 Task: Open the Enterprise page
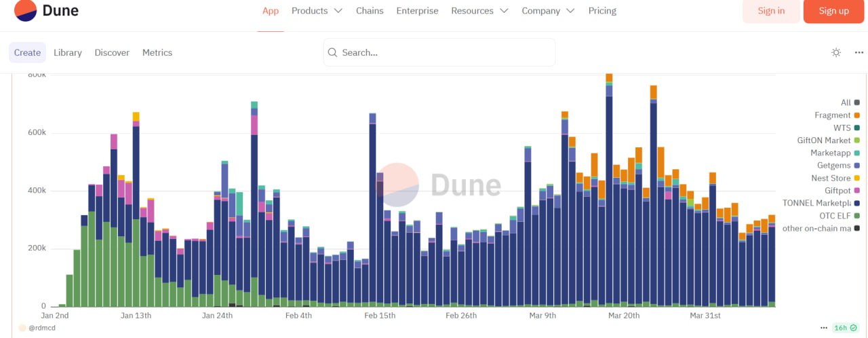[x=417, y=11]
